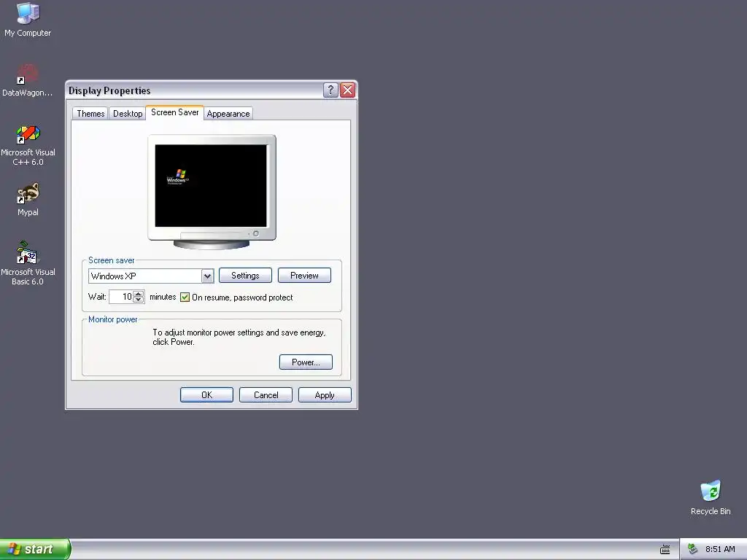Click the Help question mark button

click(x=330, y=90)
